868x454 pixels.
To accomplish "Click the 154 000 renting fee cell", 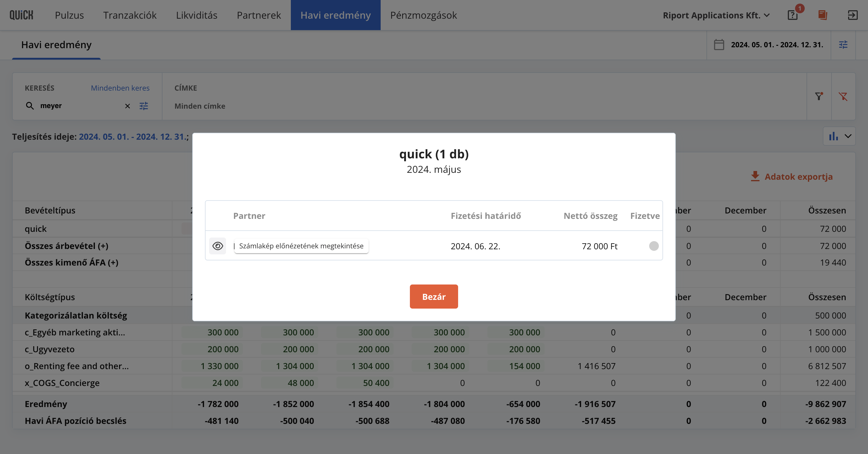I will tap(524, 366).
